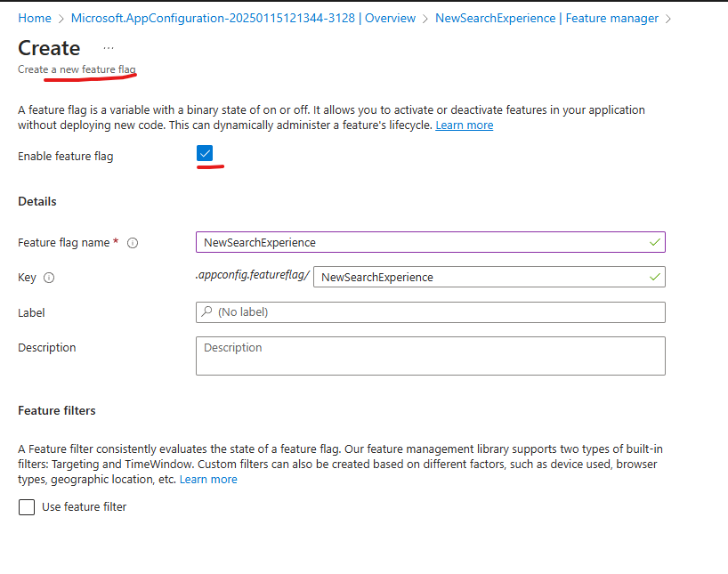The image size is (728, 574).
Task: Open the info tooltip icon next to Key
Action: point(51,277)
